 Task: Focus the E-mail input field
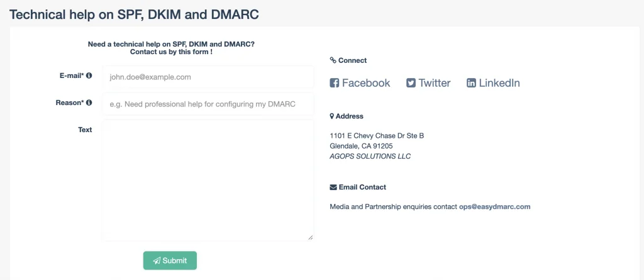(208, 77)
